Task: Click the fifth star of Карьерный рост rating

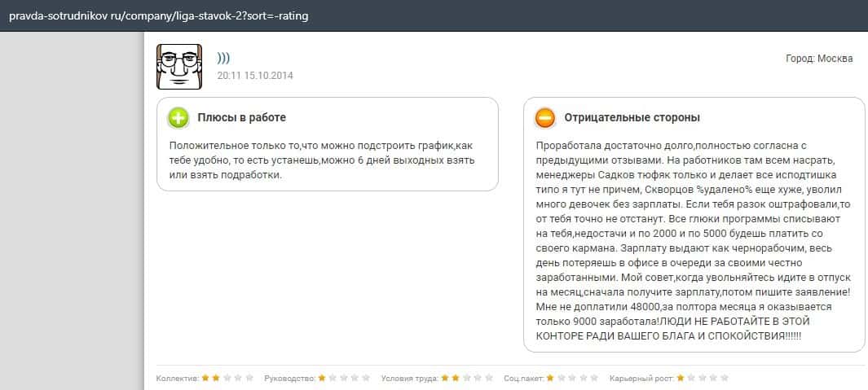Action: coord(725,379)
